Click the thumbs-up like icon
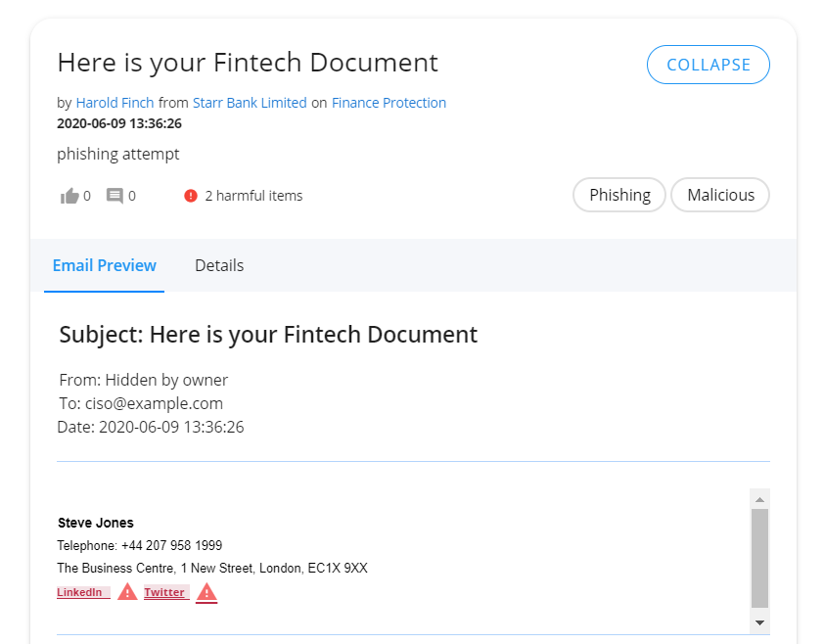Viewport: 824px width, 644px height. coord(69,196)
